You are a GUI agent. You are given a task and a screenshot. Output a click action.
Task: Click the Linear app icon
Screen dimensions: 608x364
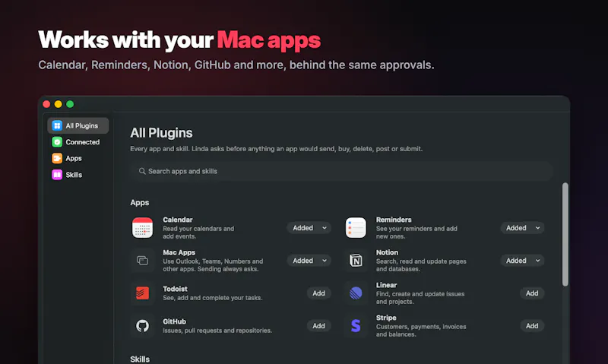pyautogui.click(x=356, y=293)
